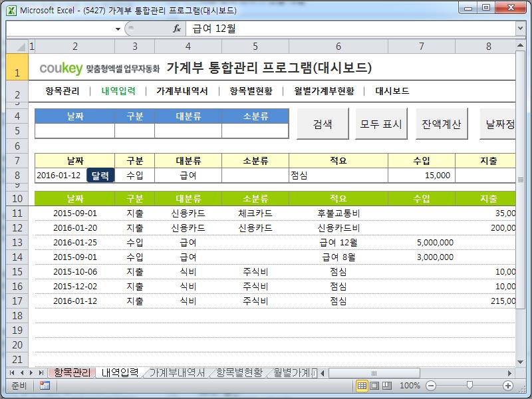Screen dimensions: 532x399
Task: Switch to the 월별가계 sheet tab
Action: (292, 372)
